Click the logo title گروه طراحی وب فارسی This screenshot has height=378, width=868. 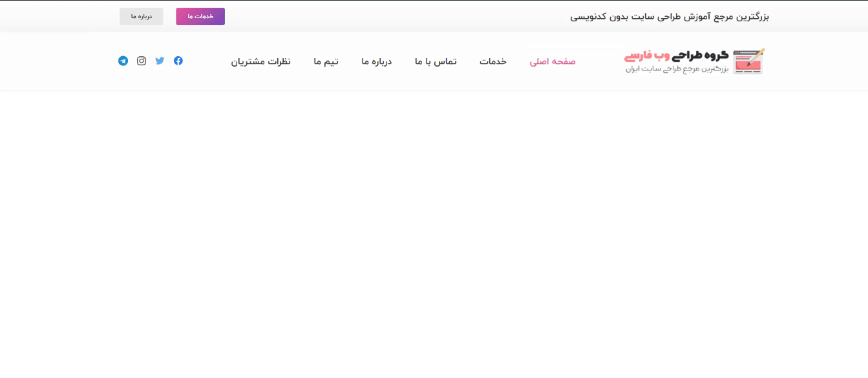pyautogui.click(x=677, y=56)
